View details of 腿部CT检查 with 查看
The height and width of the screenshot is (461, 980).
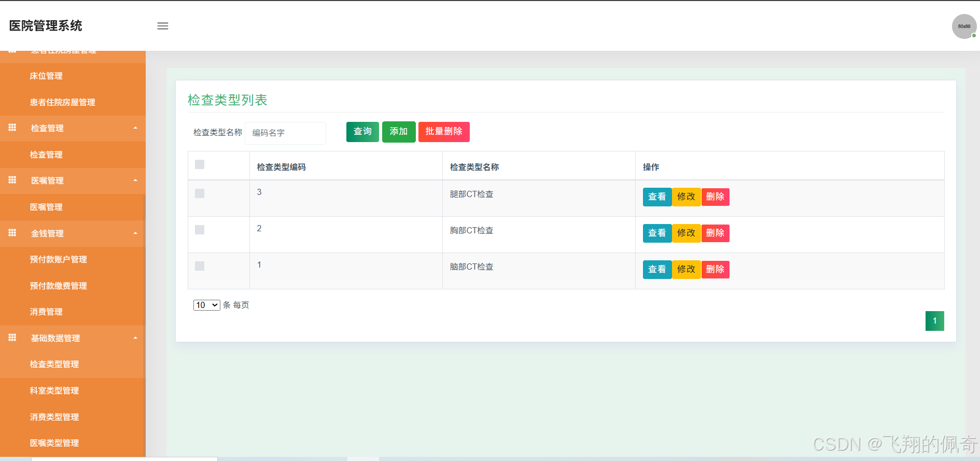pos(657,197)
